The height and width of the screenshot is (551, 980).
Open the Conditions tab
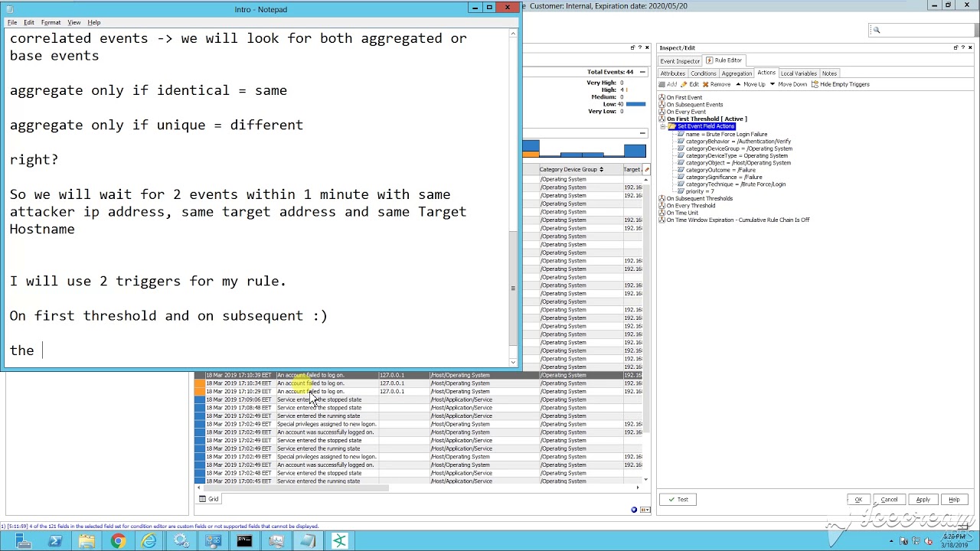[703, 73]
